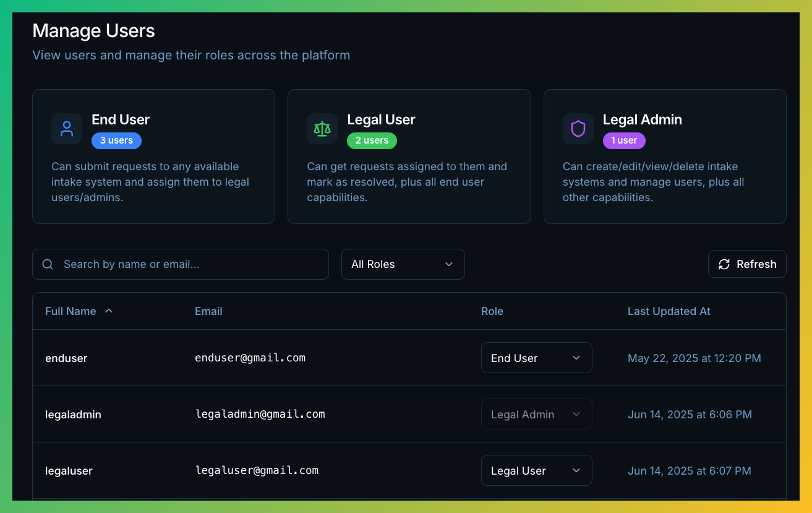Click the Legal Admin shield icon
Viewport: 812px width, 513px height.
point(578,129)
